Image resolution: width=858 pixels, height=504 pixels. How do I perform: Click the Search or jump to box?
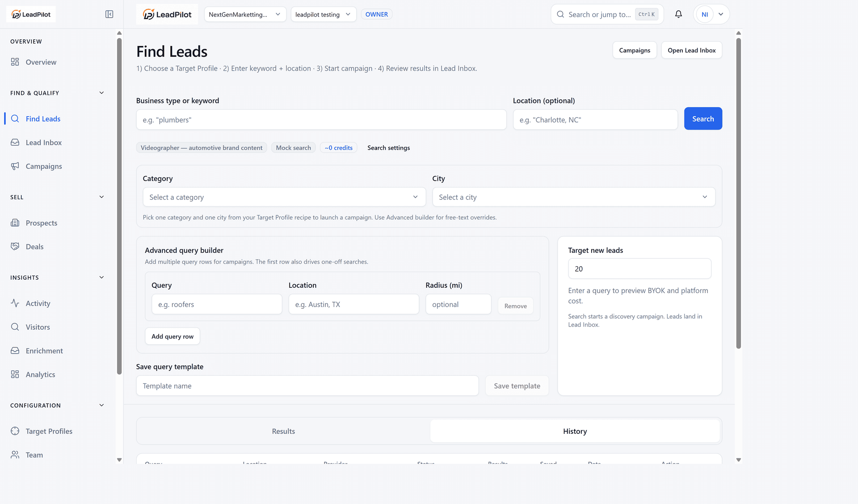click(607, 14)
